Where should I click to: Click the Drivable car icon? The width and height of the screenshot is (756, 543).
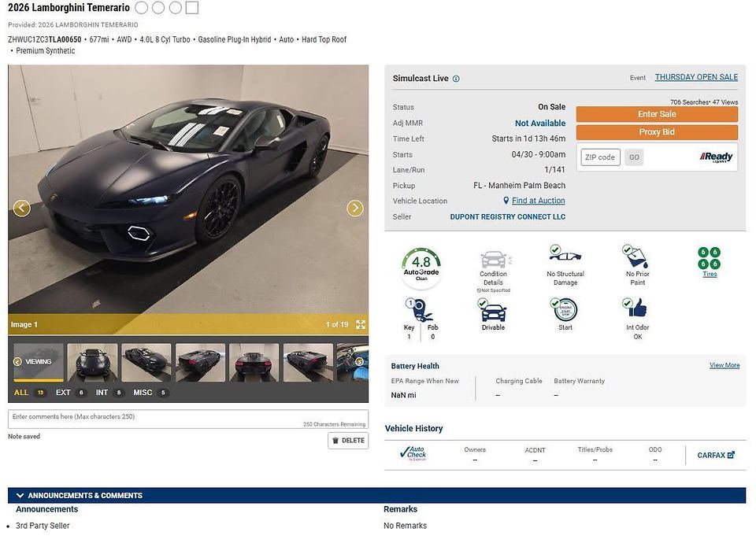click(493, 311)
